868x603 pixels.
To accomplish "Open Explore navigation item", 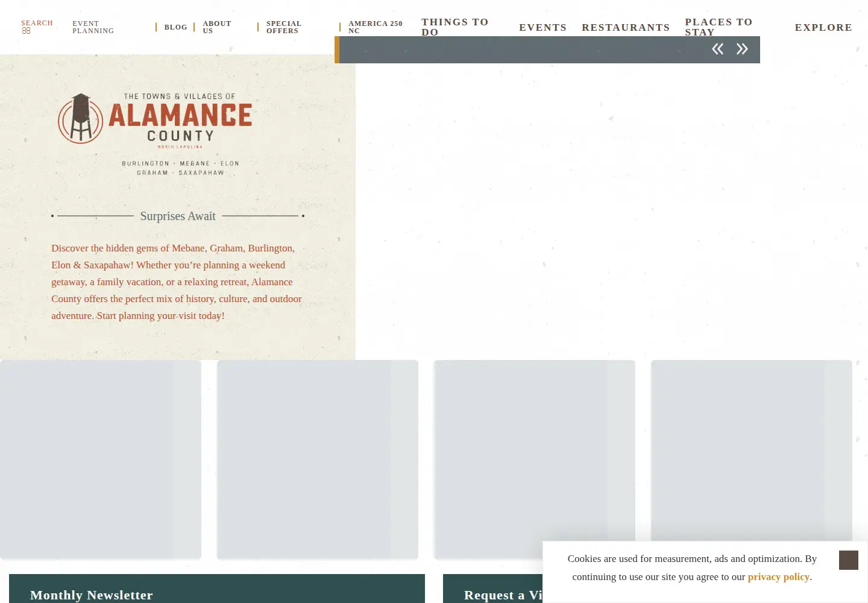I will click(x=823, y=27).
